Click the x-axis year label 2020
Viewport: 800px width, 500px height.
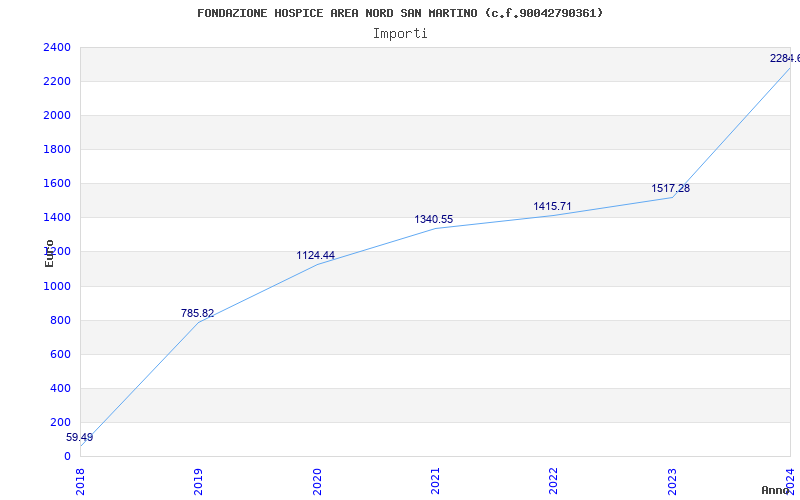[x=317, y=482]
